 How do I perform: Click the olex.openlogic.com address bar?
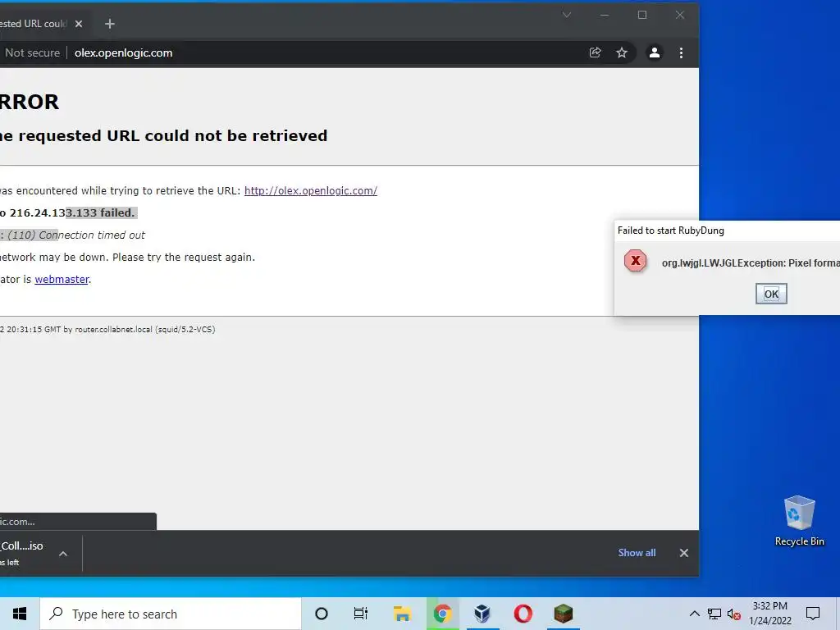pyautogui.click(x=123, y=52)
